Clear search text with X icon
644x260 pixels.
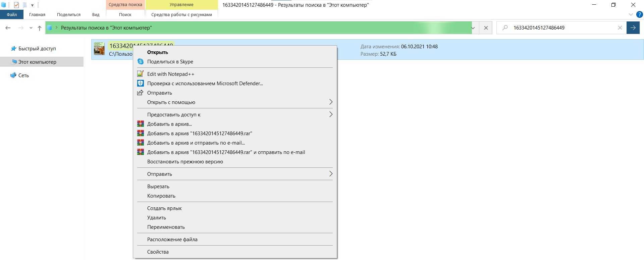620,28
